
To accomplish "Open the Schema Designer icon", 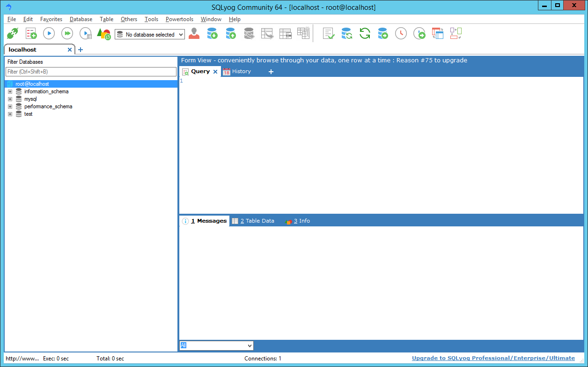I will tap(456, 34).
